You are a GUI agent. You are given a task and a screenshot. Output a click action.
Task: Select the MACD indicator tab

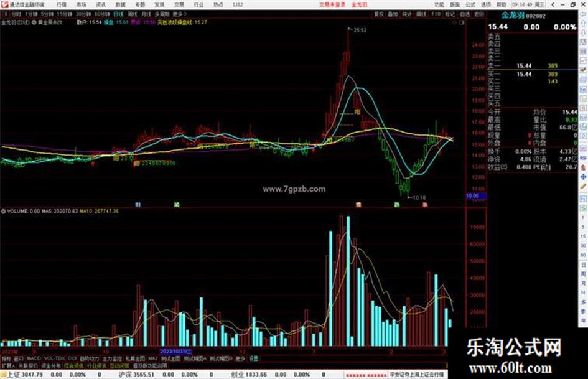tap(34, 358)
